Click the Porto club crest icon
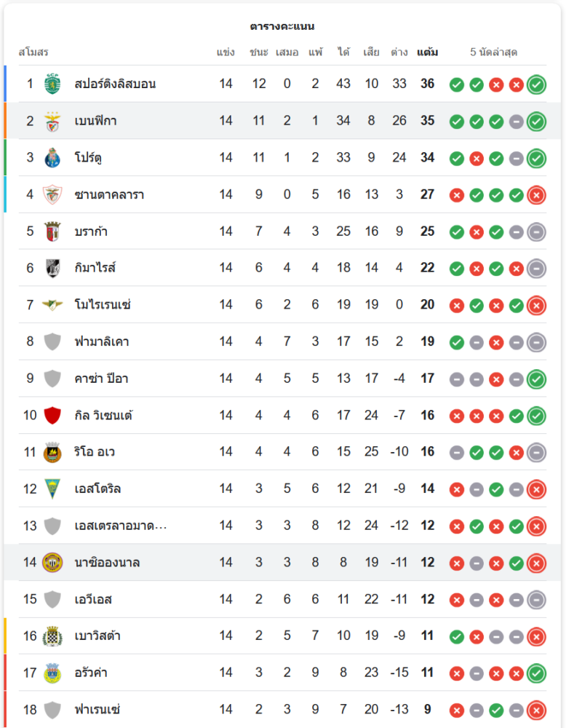The image size is (566, 728). click(x=52, y=157)
